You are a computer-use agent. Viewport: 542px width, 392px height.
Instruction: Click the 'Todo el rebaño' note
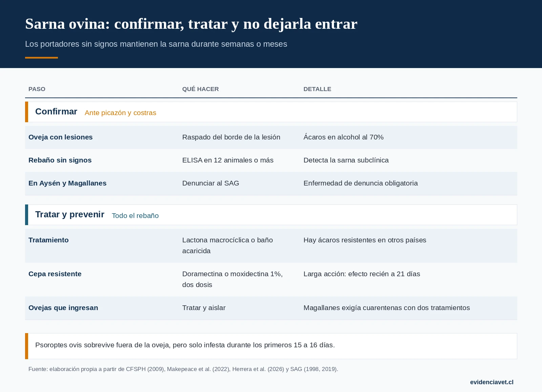coord(135,216)
